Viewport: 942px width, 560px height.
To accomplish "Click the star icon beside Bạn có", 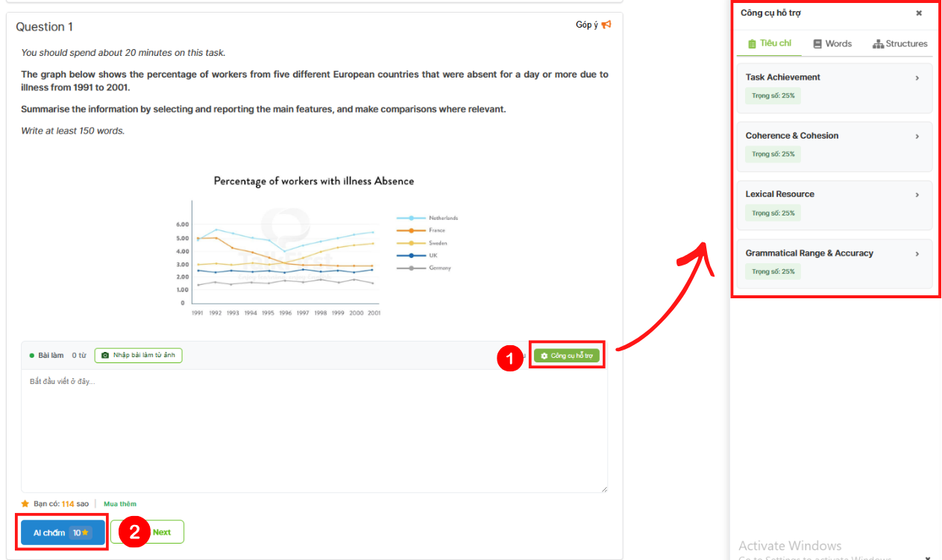I will click(25, 504).
